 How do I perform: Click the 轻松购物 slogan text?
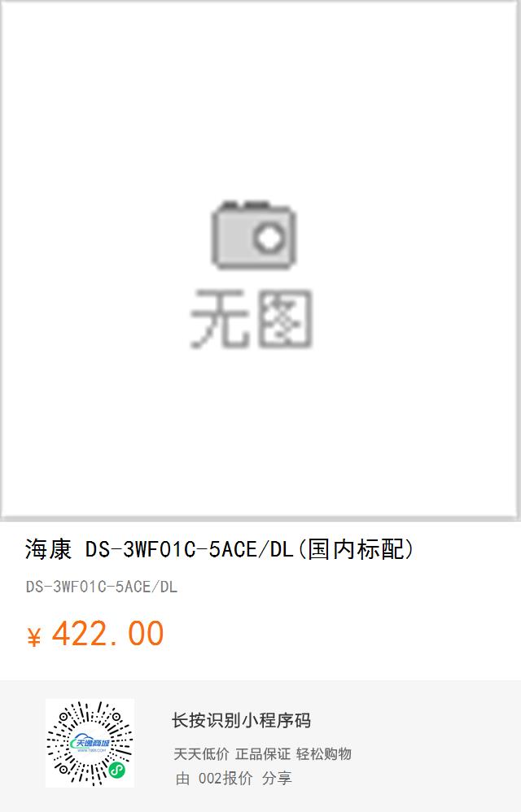pos(324,754)
